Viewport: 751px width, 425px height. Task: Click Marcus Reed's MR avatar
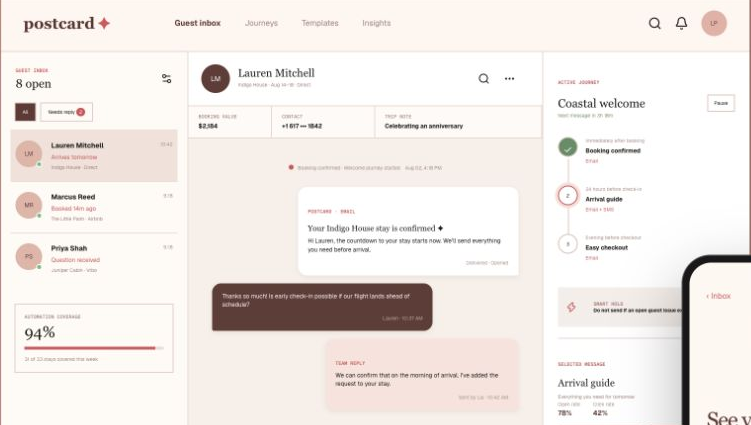coord(29,205)
